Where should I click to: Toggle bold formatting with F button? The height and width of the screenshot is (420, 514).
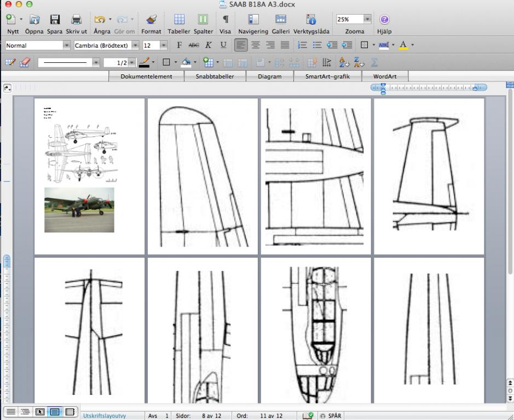(x=179, y=45)
